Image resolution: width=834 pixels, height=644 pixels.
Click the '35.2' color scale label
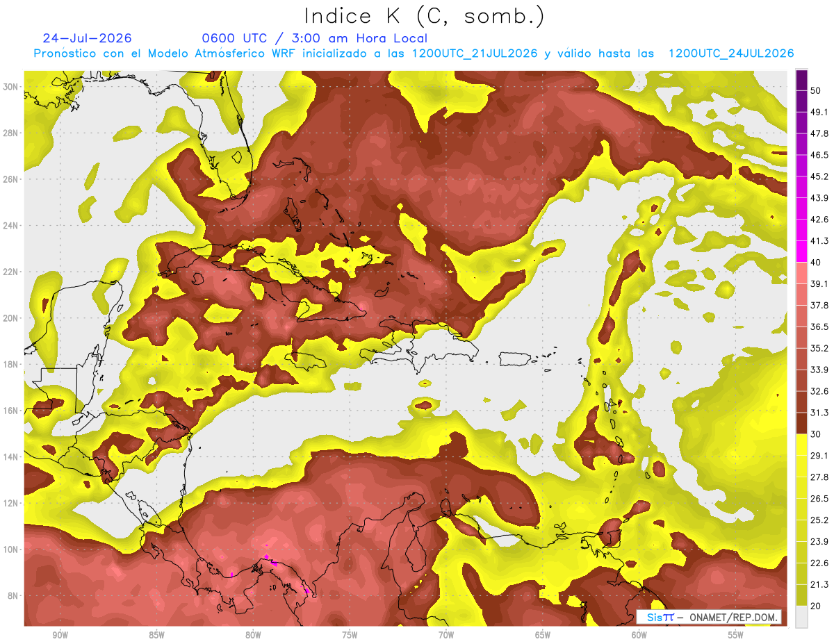[819, 348]
